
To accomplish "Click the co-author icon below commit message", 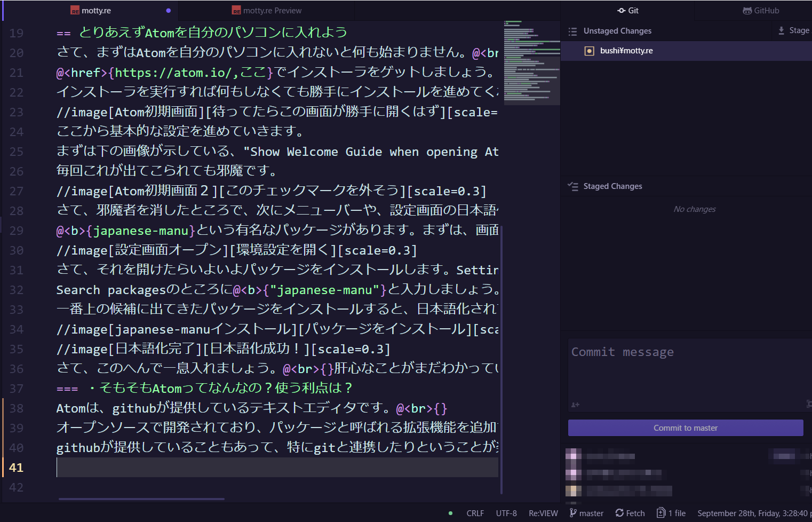I will tap(575, 405).
